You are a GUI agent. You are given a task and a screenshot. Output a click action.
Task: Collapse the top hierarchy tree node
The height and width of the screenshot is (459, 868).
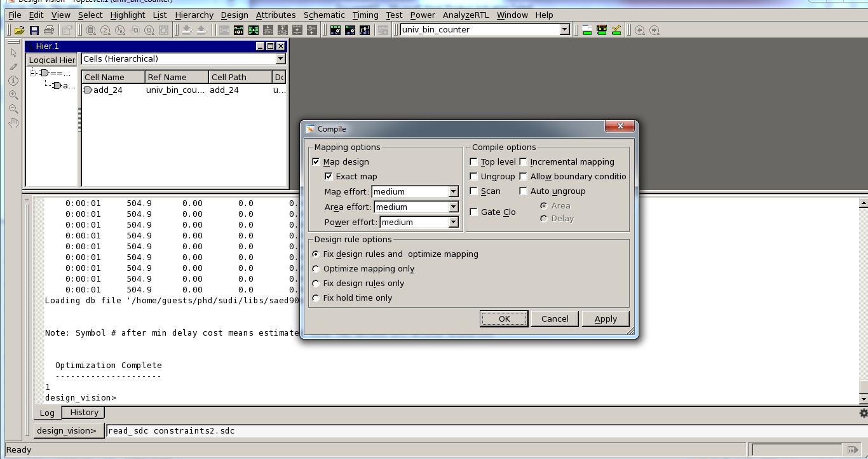[x=33, y=72]
